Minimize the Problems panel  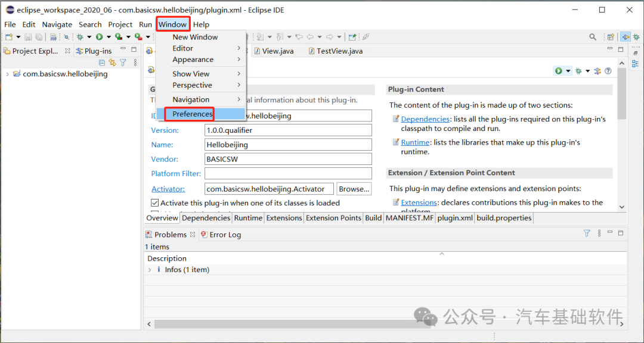pyautogui.click(x=610, y=233)
